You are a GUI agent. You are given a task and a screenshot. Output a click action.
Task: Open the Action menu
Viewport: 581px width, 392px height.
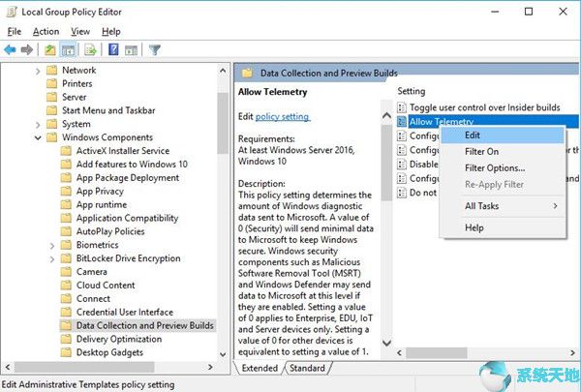tap(46, 32)
